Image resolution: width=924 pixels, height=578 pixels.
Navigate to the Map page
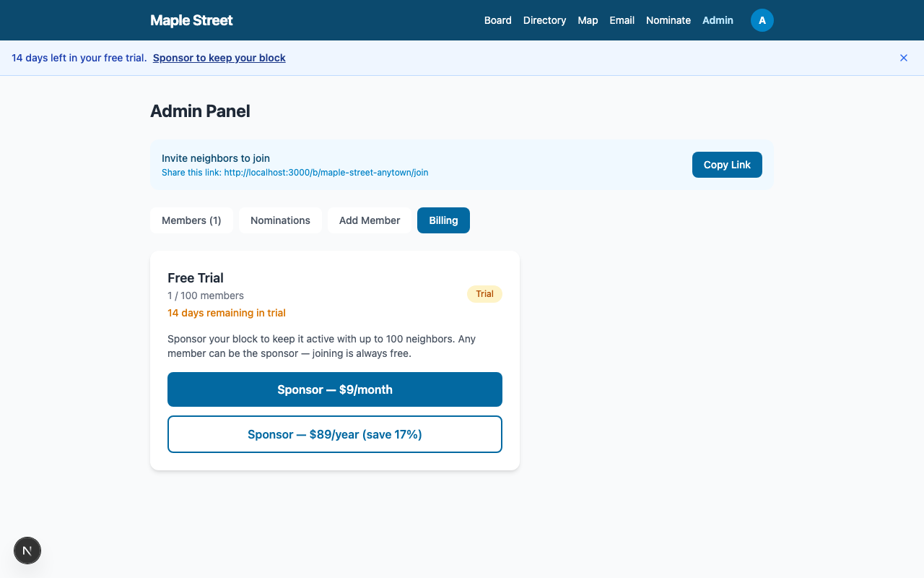(x=588, y=20)
